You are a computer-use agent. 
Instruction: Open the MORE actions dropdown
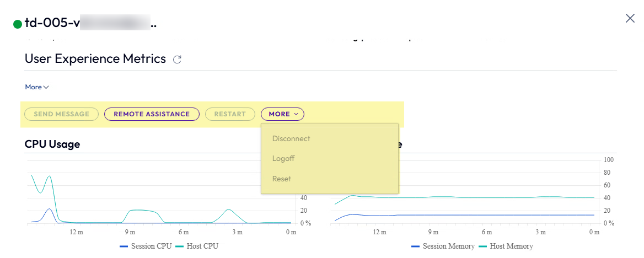pyautogui.click(x=282, y=114)
